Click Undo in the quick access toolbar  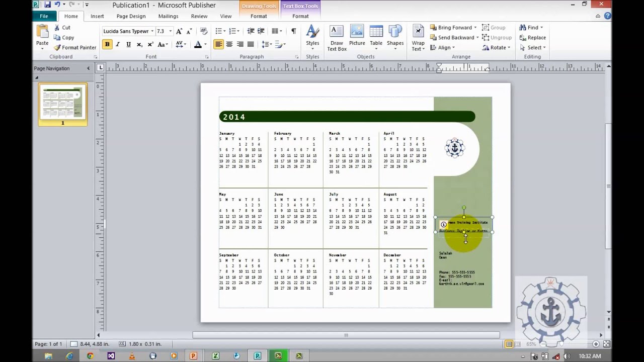click(57, 5)
